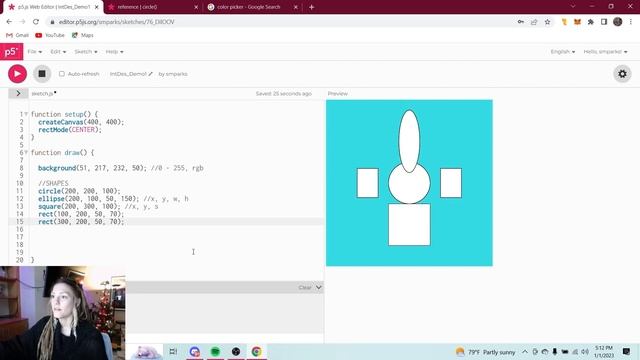Toggle the browser side panel
Viewport: 640px width, 360px height.
tap(604, 22)
